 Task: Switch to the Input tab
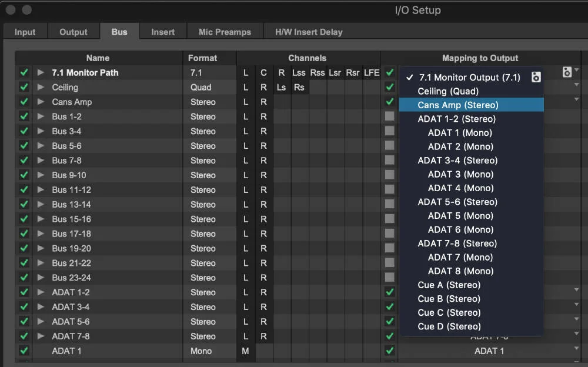(x=25, y=32)
